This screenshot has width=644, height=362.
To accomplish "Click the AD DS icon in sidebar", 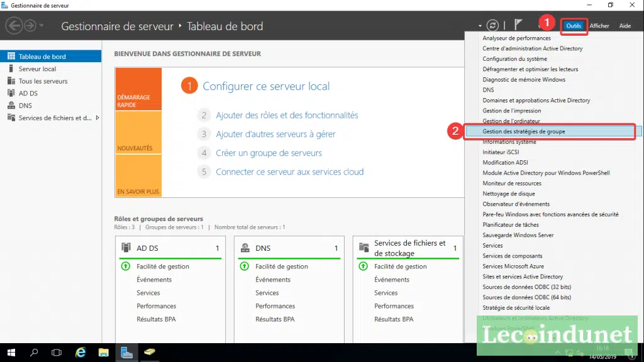I will [x=11, y=93].
